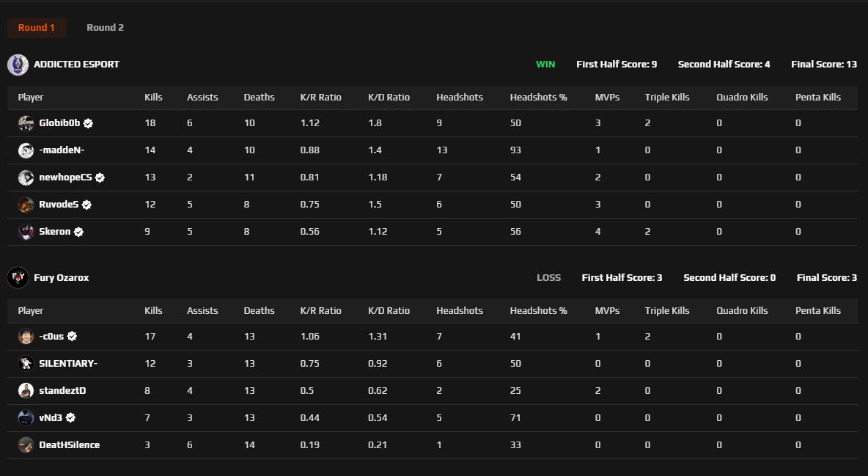This screenshot has height=476, width=868.
Task: Open -c0us player avatar
Action: tap(26, 337)
